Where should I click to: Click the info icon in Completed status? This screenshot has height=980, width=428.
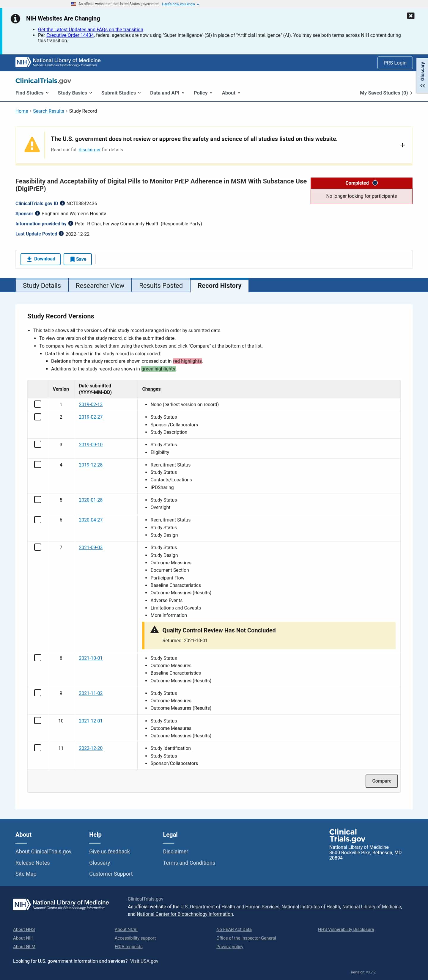point(375,183)
